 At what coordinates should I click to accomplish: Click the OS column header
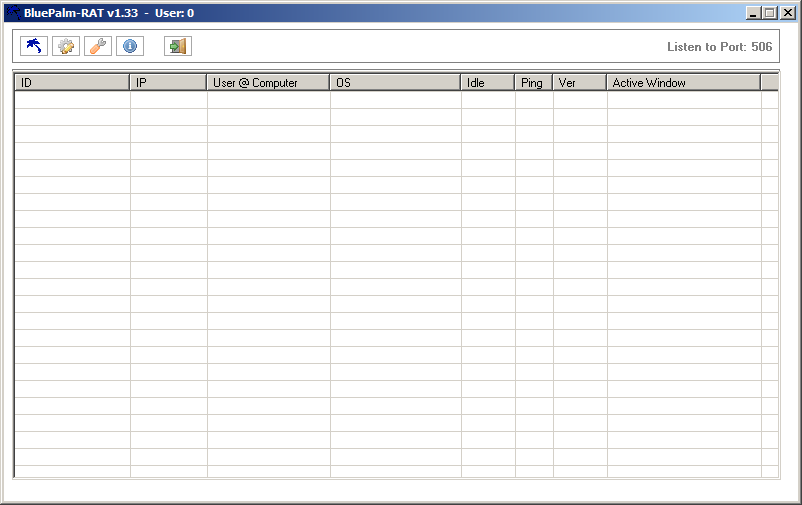point(395,83)
